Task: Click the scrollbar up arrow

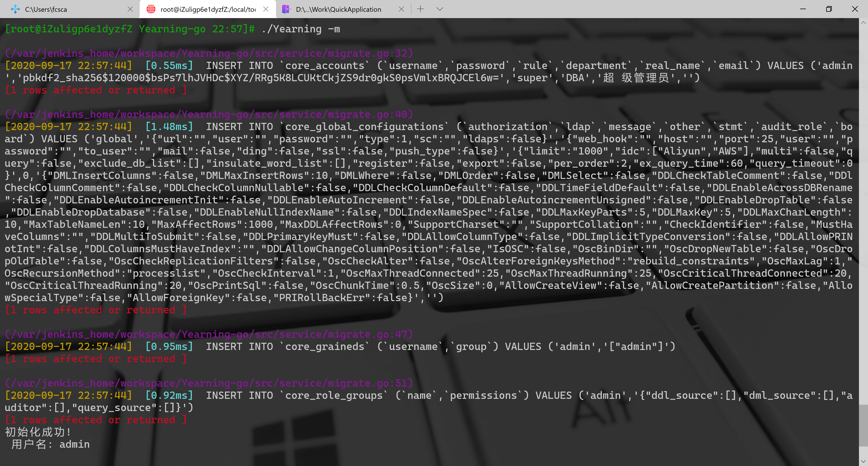Action: [x=863, y=23]
